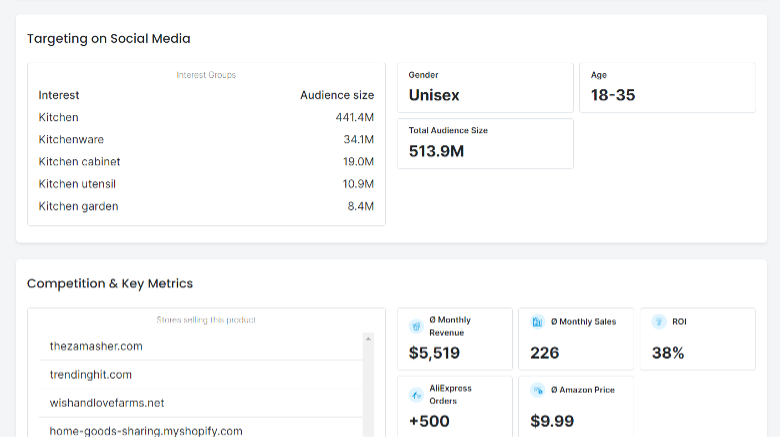780x438 pixels.
Task: Click the Age 18-35 card
Action: (668, 88)
